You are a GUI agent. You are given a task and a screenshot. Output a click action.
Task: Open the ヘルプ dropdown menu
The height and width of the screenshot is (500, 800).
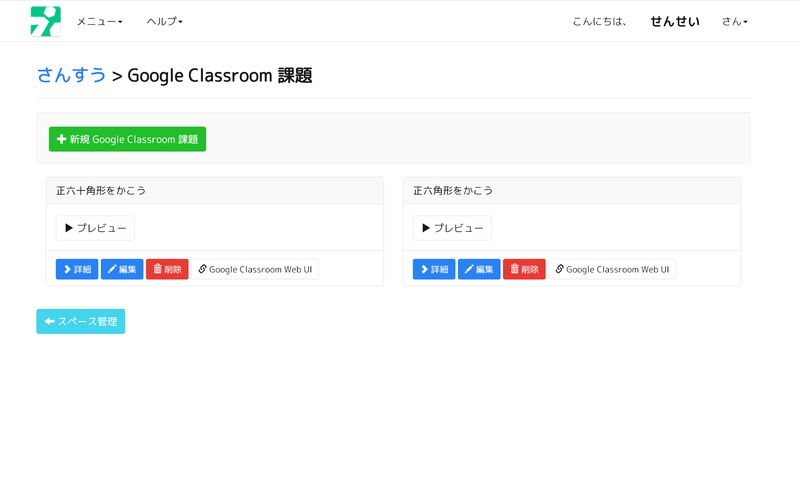165,21
